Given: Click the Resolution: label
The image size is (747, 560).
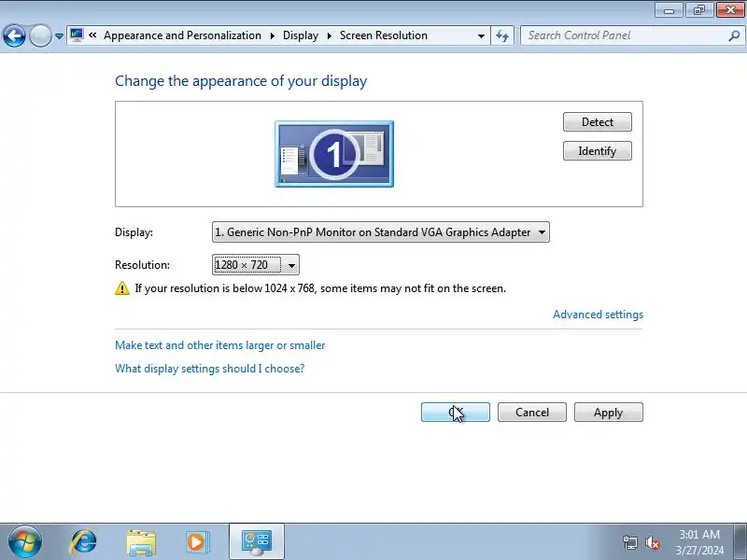Looking at the screenshot, I should 143,265.
